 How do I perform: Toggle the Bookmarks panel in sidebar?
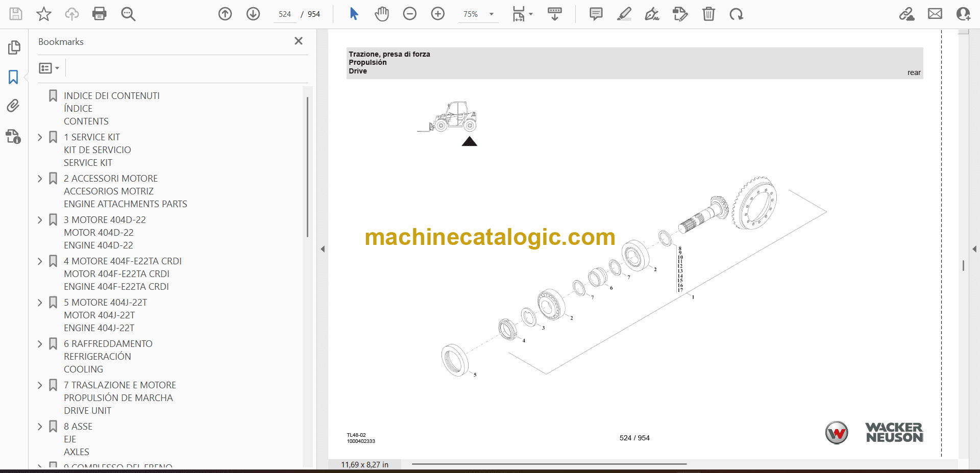coord(13,77)
